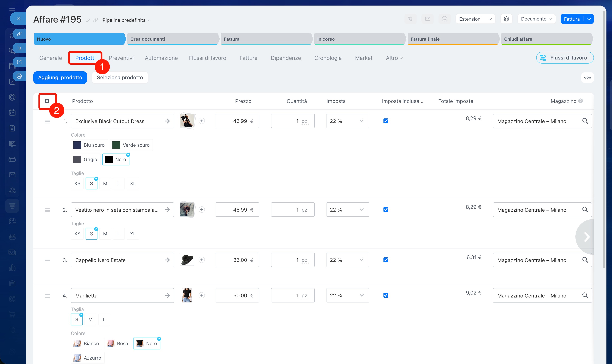The height and width of the screenshot is (364, 612).
Task: Click Aggiungi prodotto button
Action: (x=60, y=77)
